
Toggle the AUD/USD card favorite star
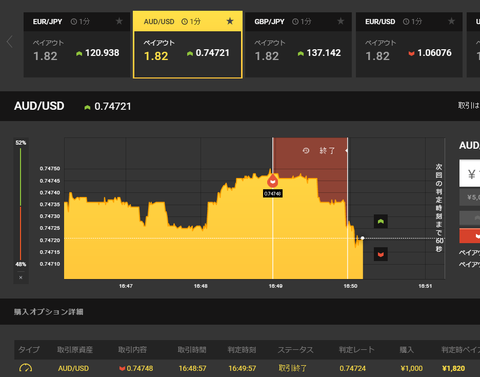(x=230, y=21)
